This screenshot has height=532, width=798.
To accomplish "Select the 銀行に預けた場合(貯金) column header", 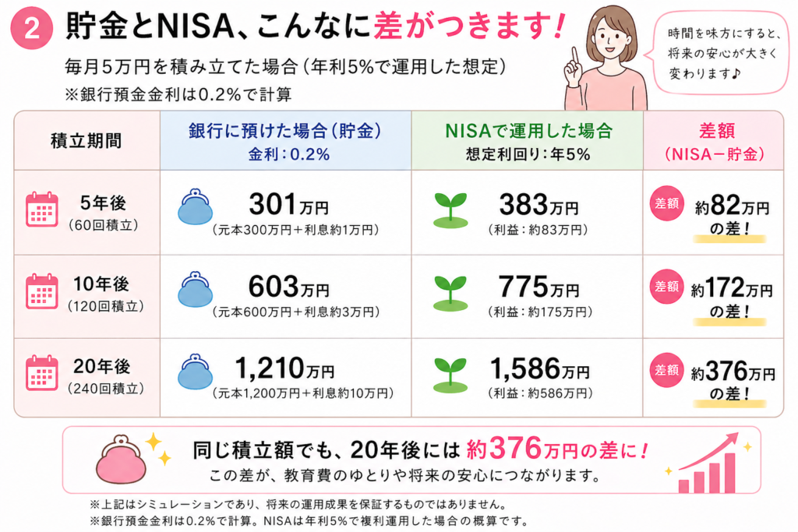I will coord(285,140).
